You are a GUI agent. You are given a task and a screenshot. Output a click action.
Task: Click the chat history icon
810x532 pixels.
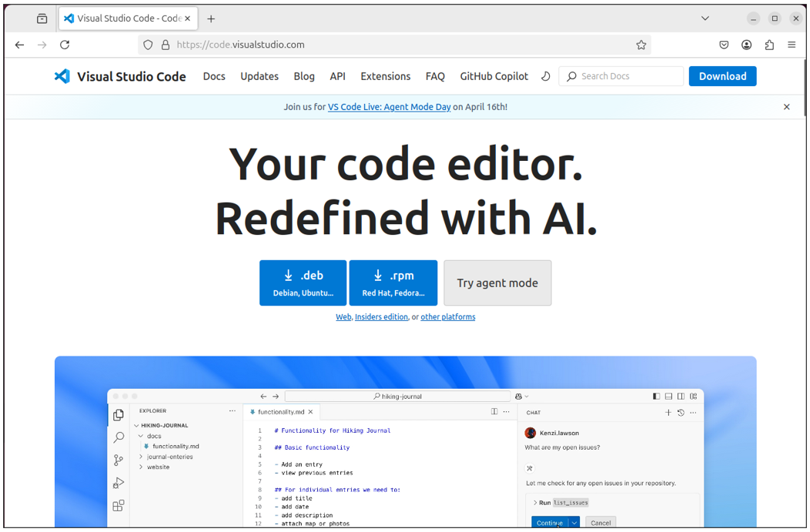click(x=681, y=412)
